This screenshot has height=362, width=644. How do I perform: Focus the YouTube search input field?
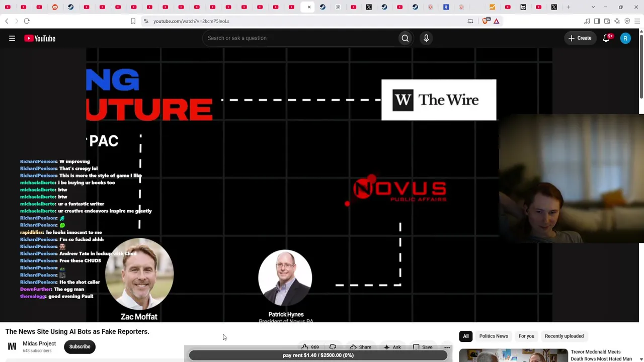coord(301,38)
